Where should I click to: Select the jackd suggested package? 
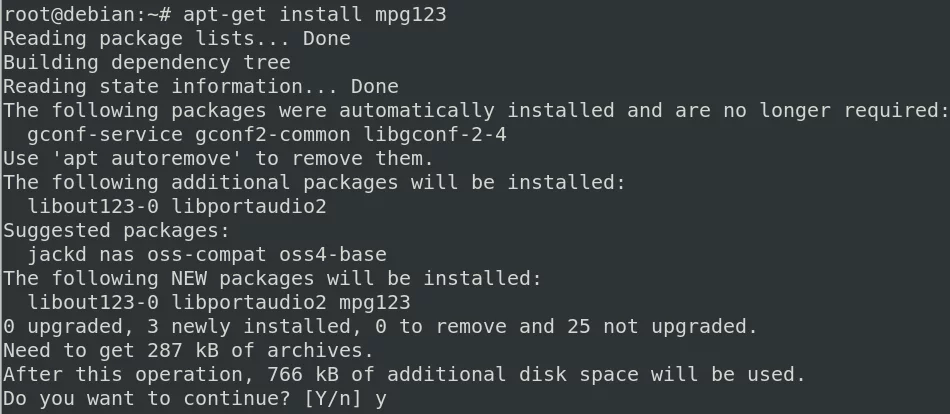tap(57, 255)
